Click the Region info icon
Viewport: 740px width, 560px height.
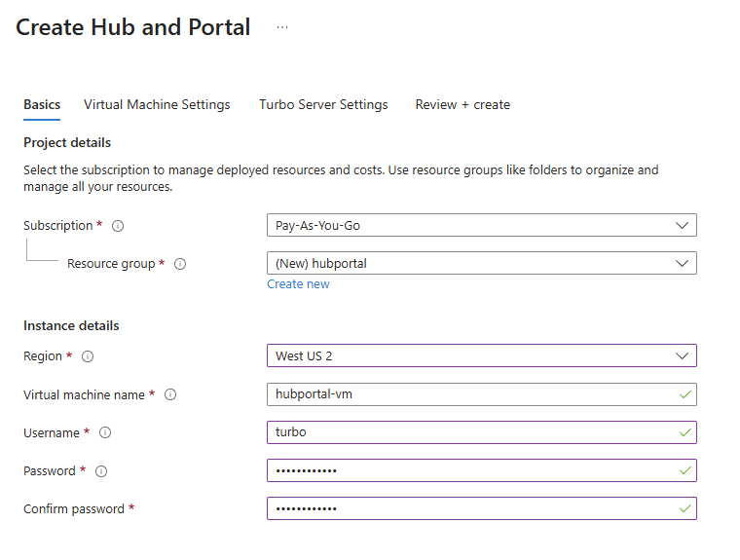click(x=88, y=356)
